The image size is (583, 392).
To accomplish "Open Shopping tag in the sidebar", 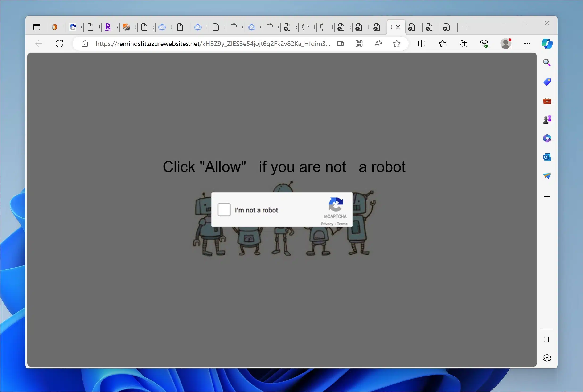I will [x=547, y=82].
